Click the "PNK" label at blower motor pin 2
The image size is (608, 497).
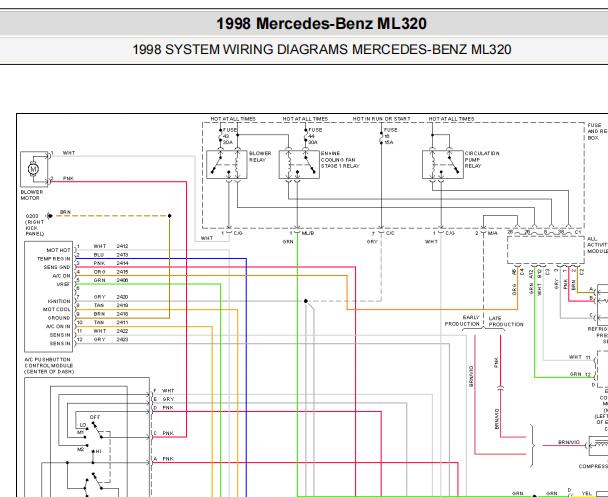pyautogui.click(x=68, y=178)
